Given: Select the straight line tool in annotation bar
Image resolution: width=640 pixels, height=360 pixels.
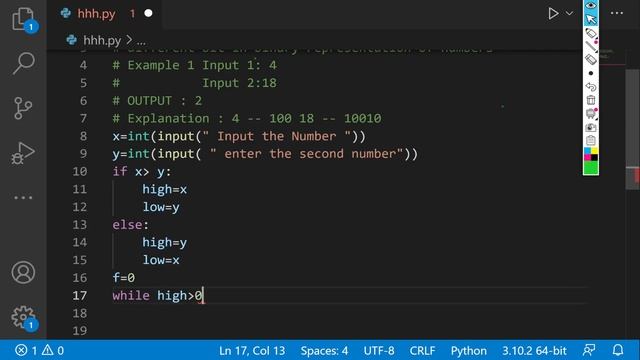Looking at the screenshot, I should coord(591,46).
